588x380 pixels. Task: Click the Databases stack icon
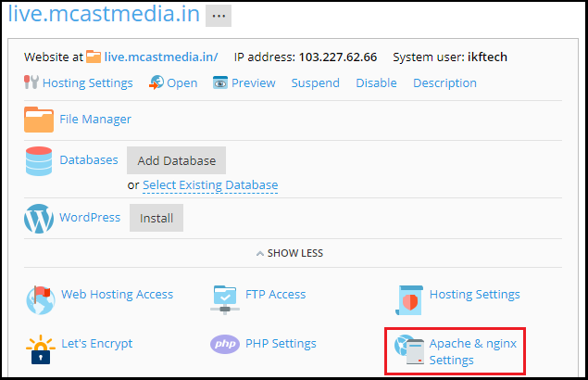[39, 160]
